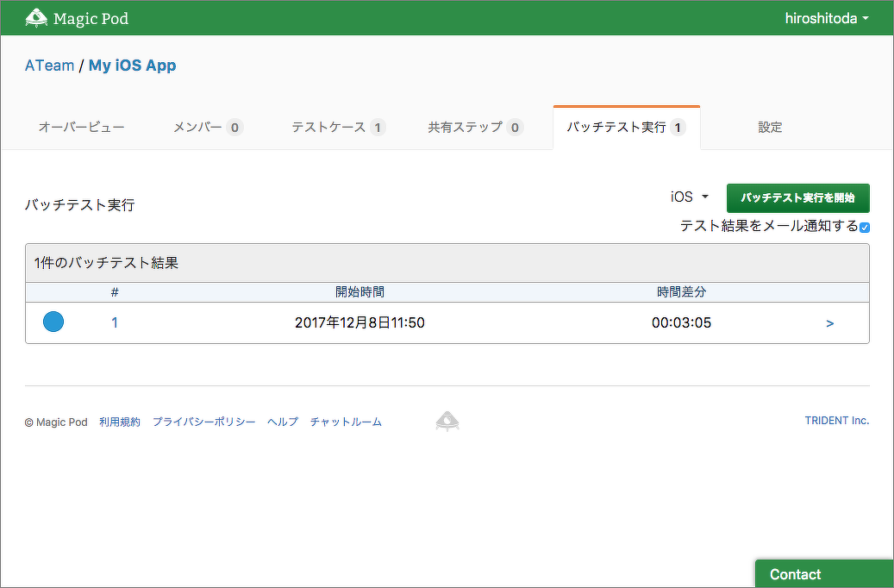Image resolution: width=894 pixels, height=588 pixels.
Task: Switch to the オーバービュー tab
Action: pos(81,128)
